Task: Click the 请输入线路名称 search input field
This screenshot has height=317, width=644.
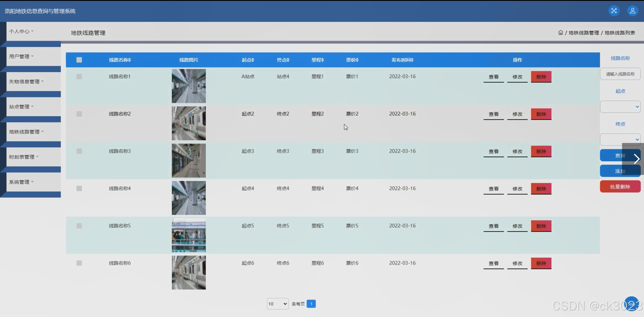Action: point(620,74)
